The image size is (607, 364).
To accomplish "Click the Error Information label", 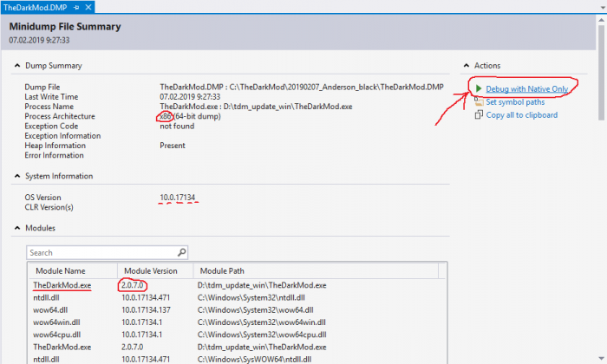I will [x=54, y=155].
